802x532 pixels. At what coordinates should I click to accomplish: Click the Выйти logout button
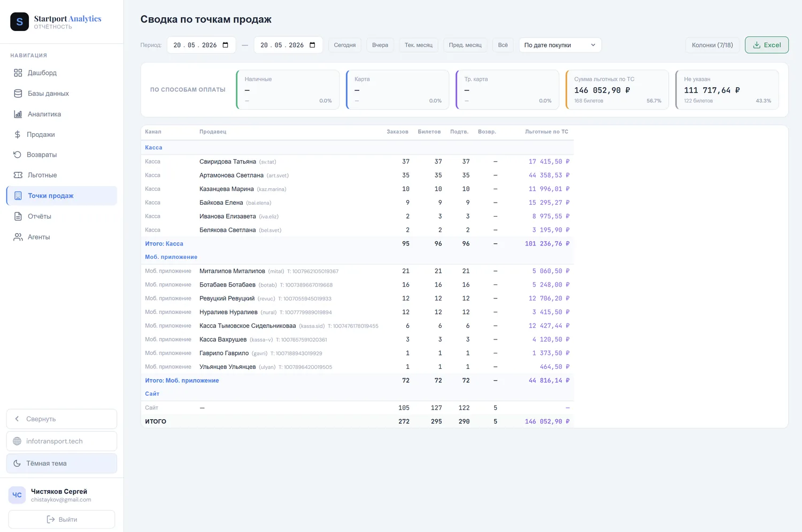61,519
